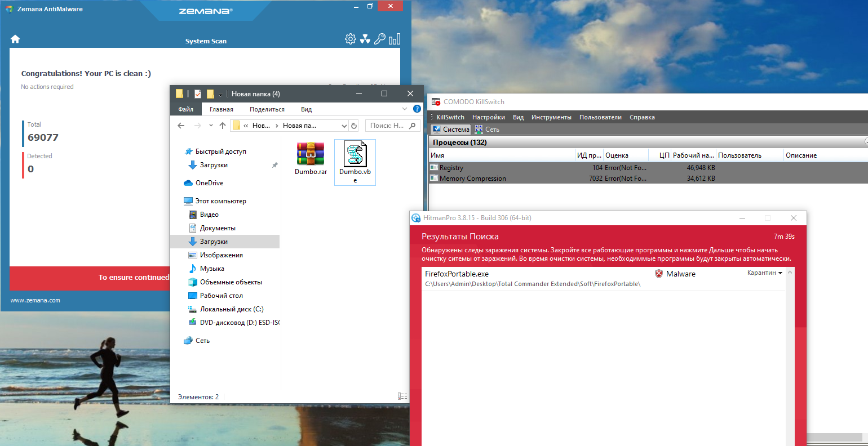Select OneDrive in navigation pane
Screen dimensions: 868x446
[203, 183]
